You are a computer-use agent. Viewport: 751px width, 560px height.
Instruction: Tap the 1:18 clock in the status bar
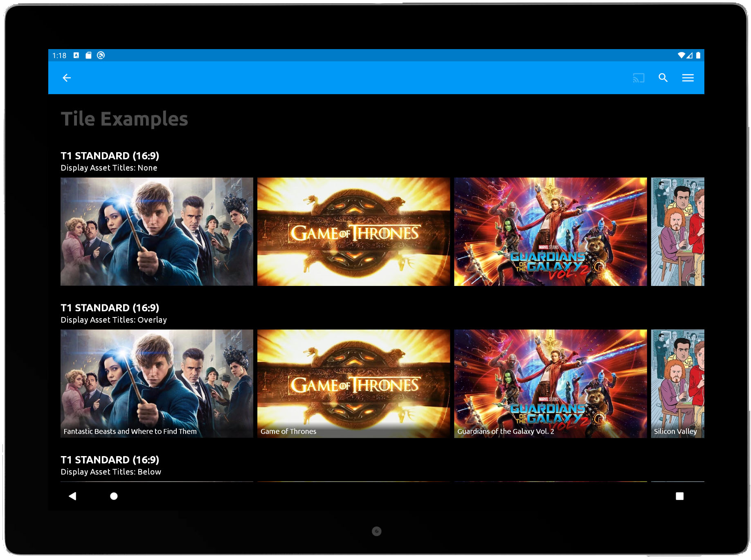[x=59, y=55]
